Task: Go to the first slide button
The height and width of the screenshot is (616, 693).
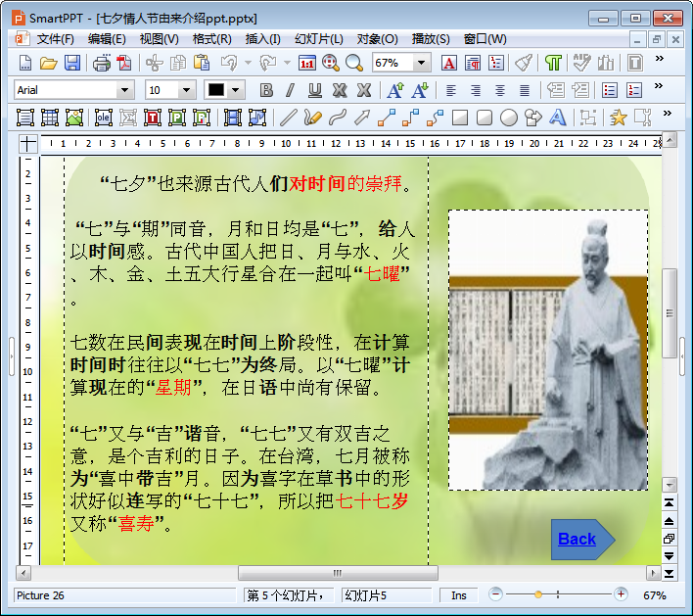Action: pyautogui.click(x=670, y=503)
